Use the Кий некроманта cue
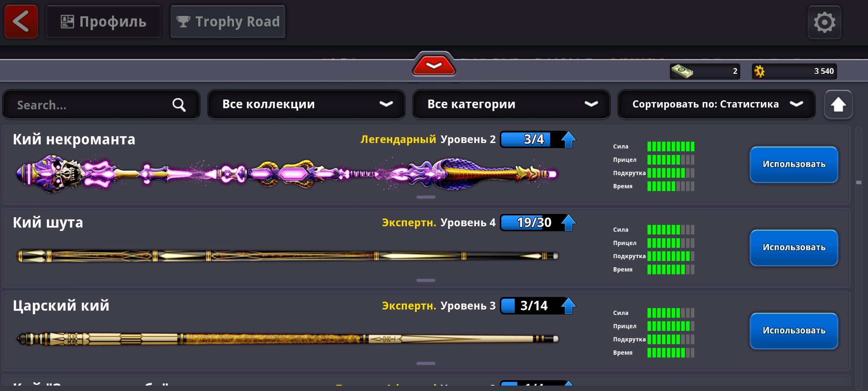Image resolution: width=868 pixels, height=391 pixels. tap(794, 164)
